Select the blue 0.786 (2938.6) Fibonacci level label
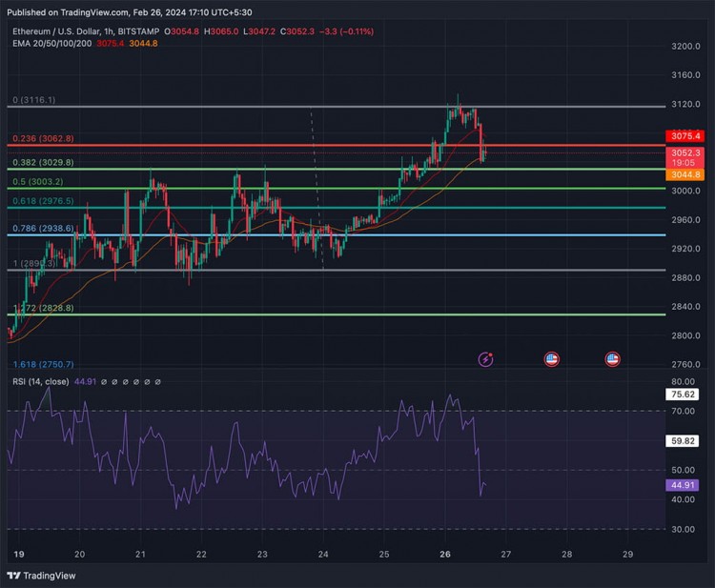 [x=42, y=230]
